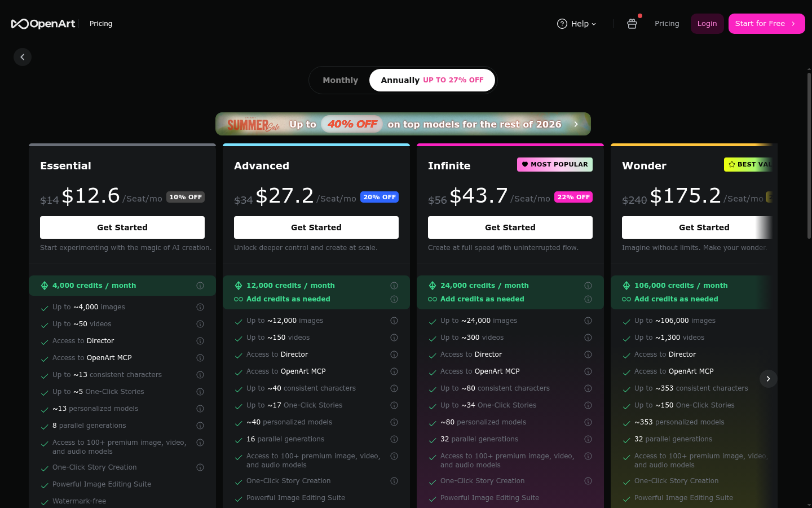Show next plans with right carousel arrow

(x=768, y=379)
